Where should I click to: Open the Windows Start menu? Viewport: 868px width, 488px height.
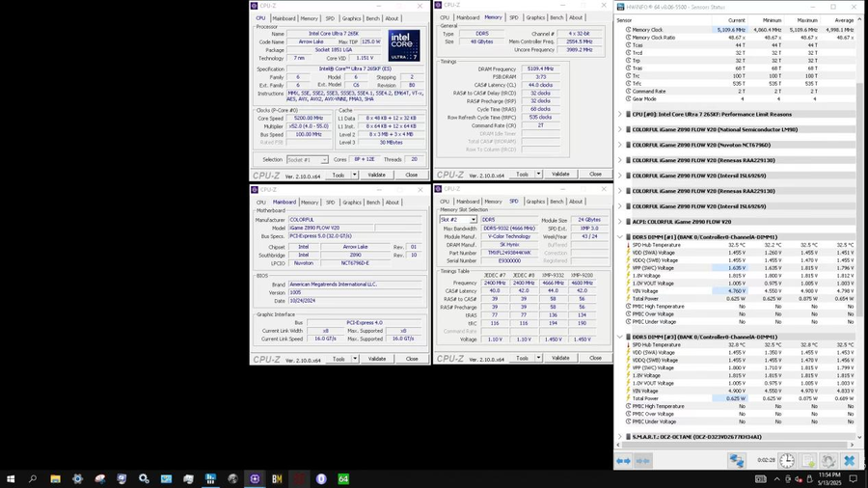pos(11,478)
